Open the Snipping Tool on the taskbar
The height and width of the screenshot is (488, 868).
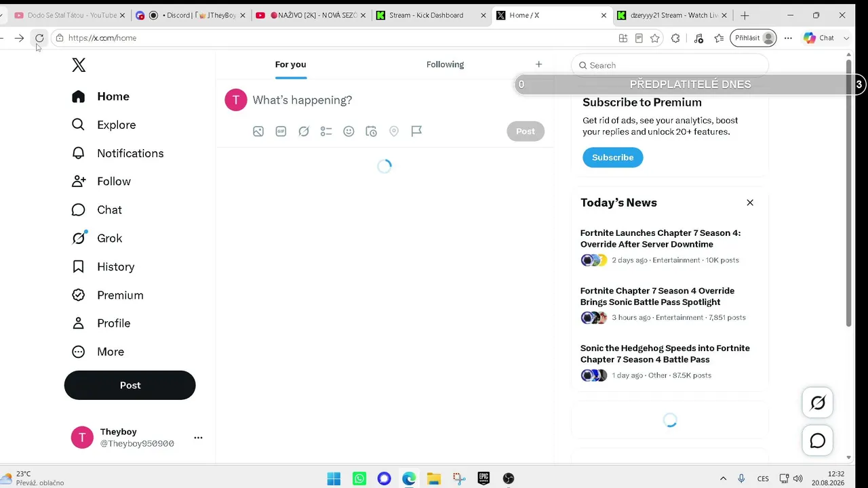point(459,479)
